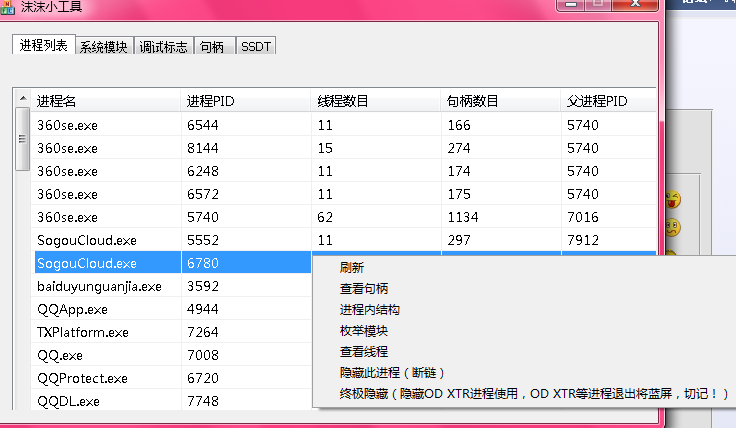
Task: Click winking tongue emoji in background window
Action: (x=673, y=199)
